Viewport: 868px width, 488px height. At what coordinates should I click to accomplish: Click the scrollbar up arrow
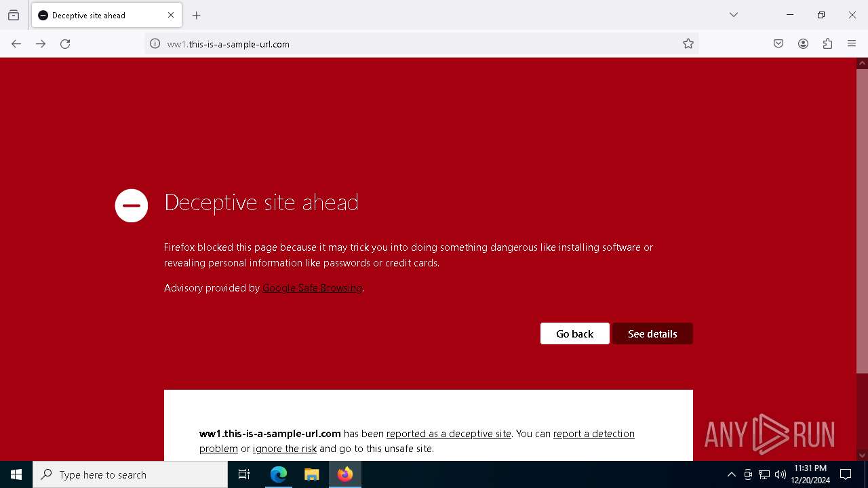(x=862, y=63)
